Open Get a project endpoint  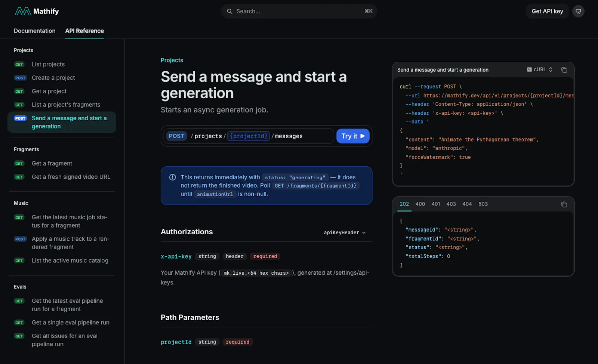62,91
